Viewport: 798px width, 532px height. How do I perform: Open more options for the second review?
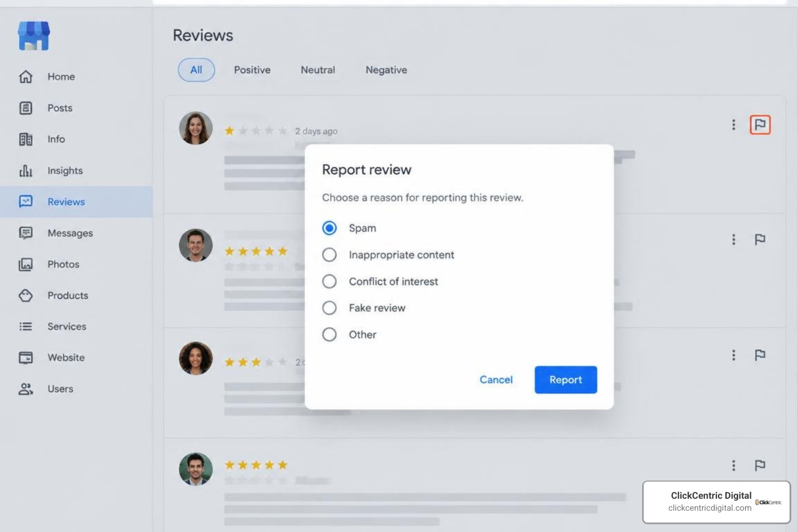point(734,240)
